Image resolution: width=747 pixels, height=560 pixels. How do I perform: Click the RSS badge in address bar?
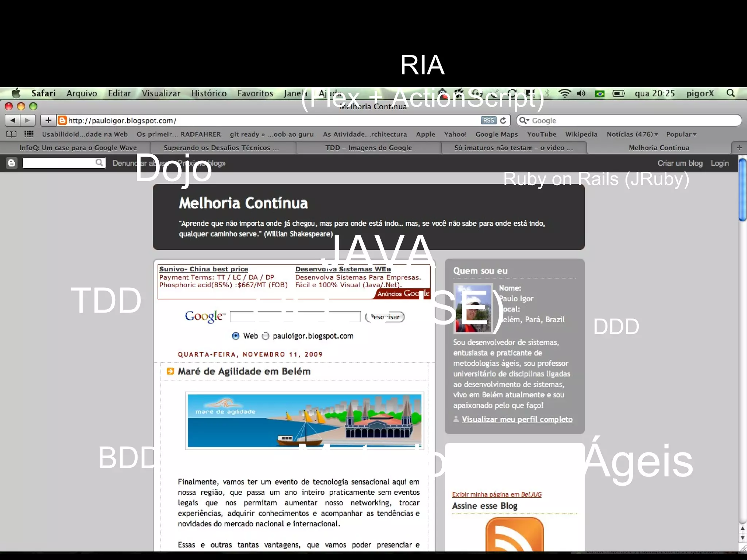pyautogui.click(x=488, y=120)
